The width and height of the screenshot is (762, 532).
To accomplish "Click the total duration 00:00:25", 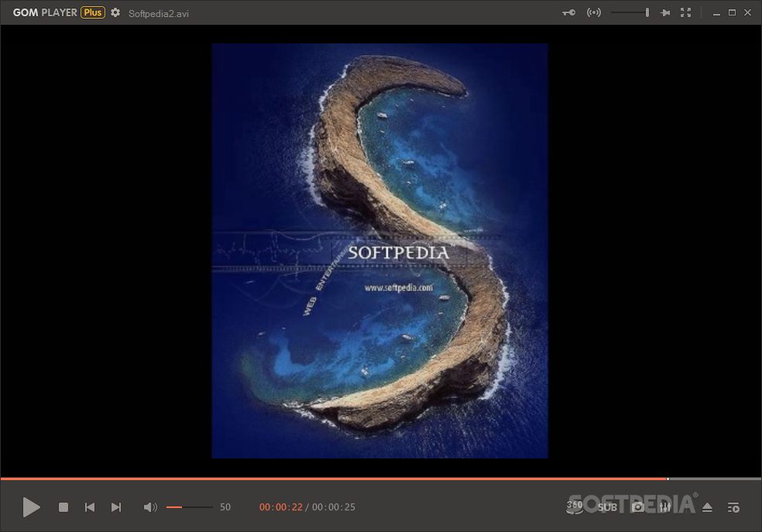I will tap(333, 507).
